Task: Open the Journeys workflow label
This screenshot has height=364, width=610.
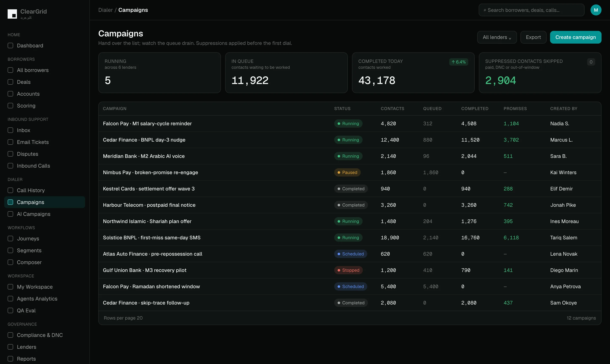Action: pyautogui.click(x=28, y=239)
